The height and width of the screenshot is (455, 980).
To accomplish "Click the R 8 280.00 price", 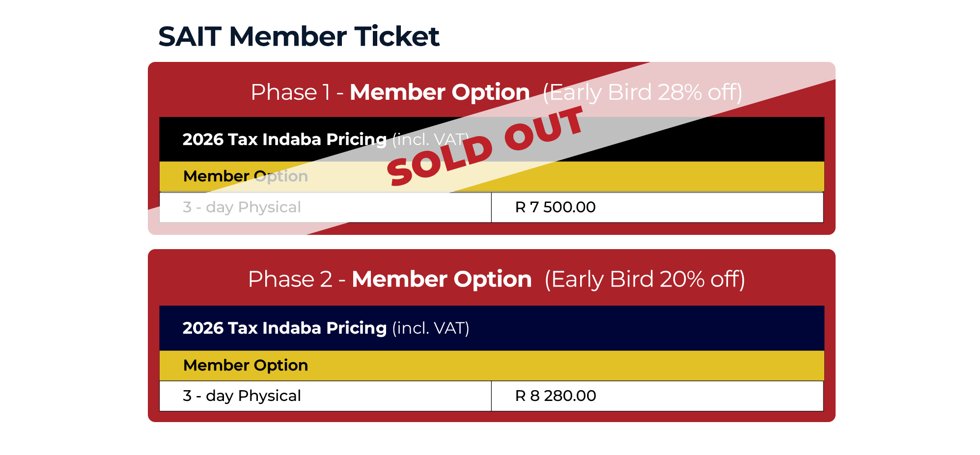I will point(555,396).
